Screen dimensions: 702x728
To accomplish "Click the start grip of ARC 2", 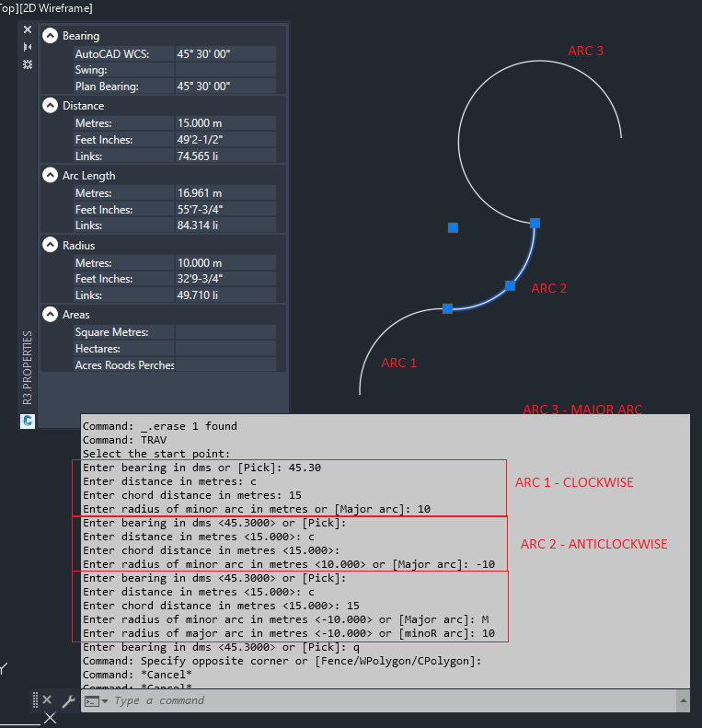I will coord(447,308).
